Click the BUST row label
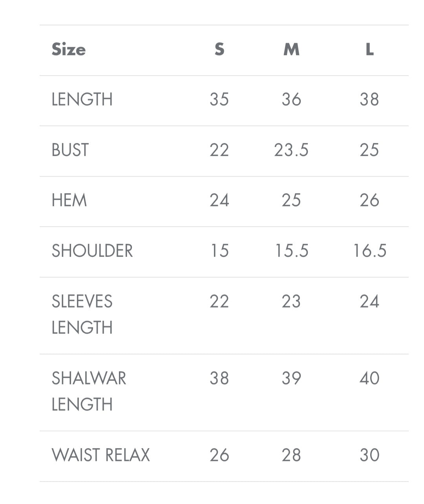The height and width of the screenshot is (504, 424). point(70,150)
